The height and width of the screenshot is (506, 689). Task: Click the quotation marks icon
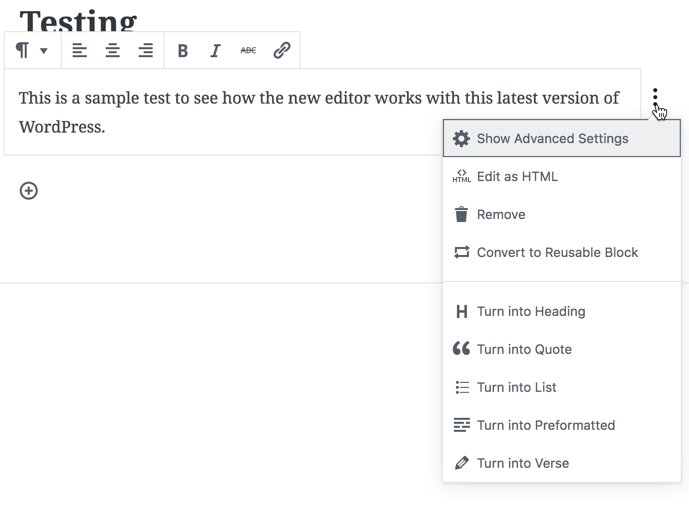pos(461,349)
